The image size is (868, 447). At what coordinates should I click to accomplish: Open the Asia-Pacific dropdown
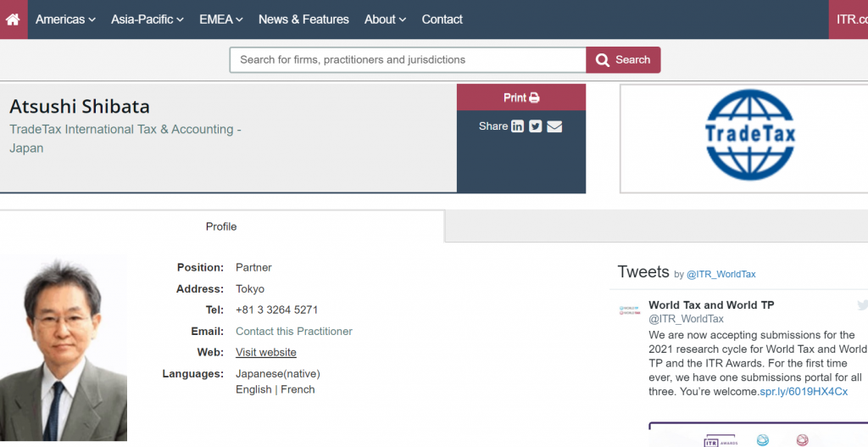(147, 20)
